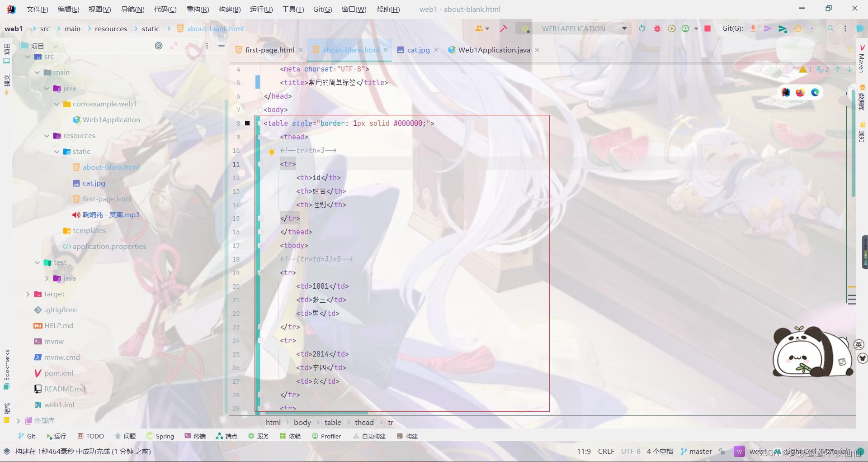Expand the 外部库 external libraries node
Image resolution: width=868 pixels, height=462 pixels.
[19, 421]
